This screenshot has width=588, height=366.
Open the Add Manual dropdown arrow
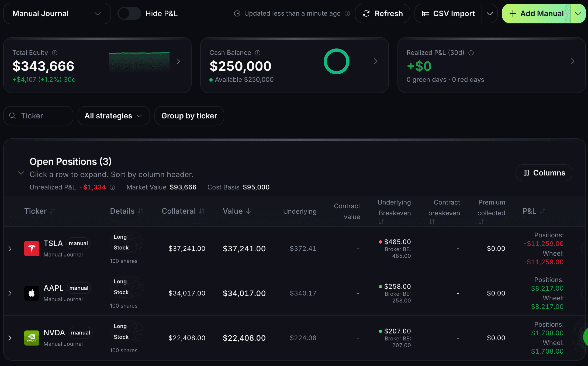(x=578, y=13)
